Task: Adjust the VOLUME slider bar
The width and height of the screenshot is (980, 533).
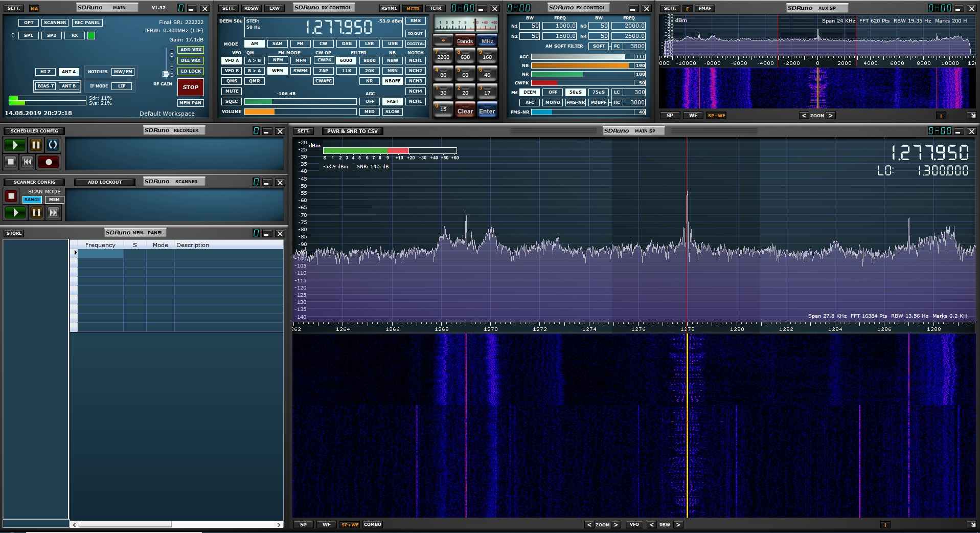Action: coord(301,112)
